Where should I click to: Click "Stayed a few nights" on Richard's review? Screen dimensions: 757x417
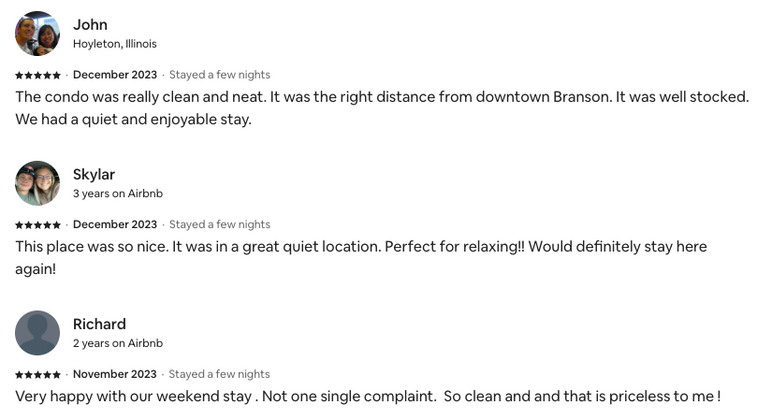click(x=219, y=375)
